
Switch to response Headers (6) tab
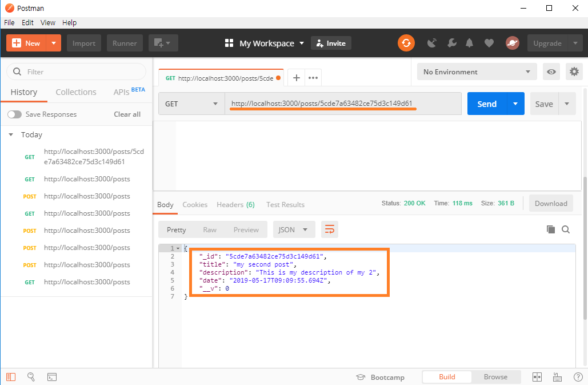click(x=235, y=204)
